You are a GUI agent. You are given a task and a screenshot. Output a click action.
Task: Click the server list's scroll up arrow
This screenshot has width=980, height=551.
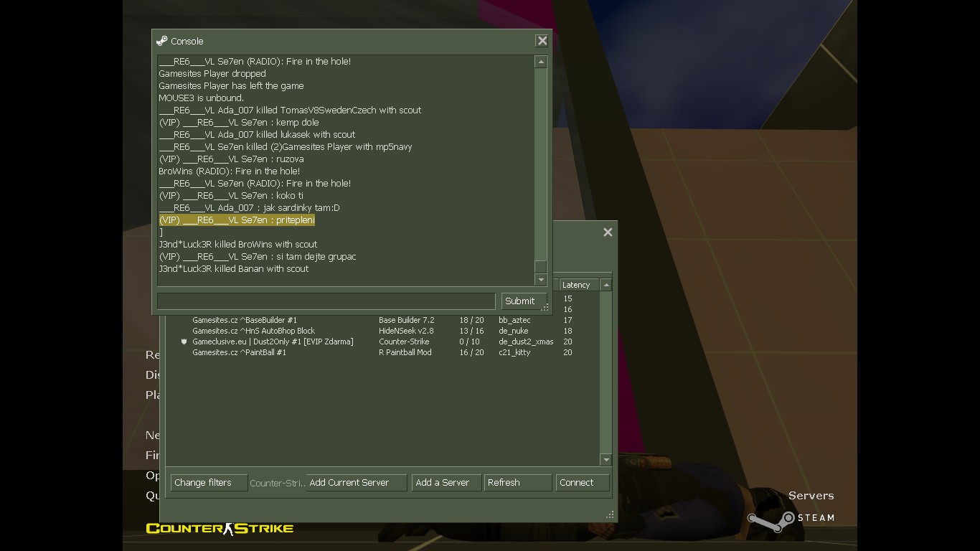pyautogui.click(x=606, y=285)
